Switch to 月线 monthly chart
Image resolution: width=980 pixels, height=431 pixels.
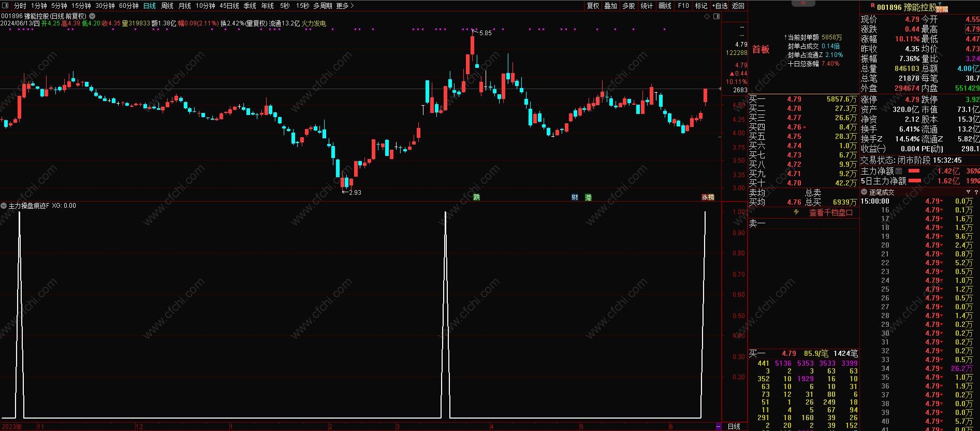click(185, 6)
